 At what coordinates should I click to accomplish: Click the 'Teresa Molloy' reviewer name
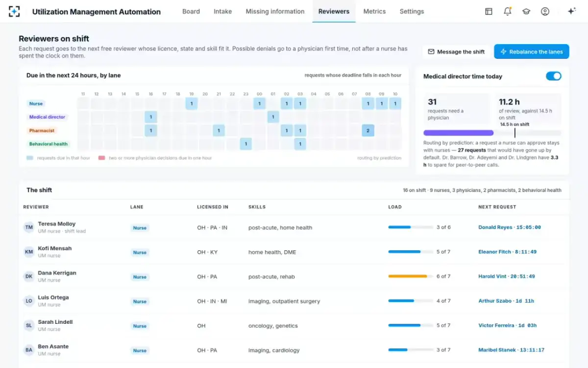(57, 224)
